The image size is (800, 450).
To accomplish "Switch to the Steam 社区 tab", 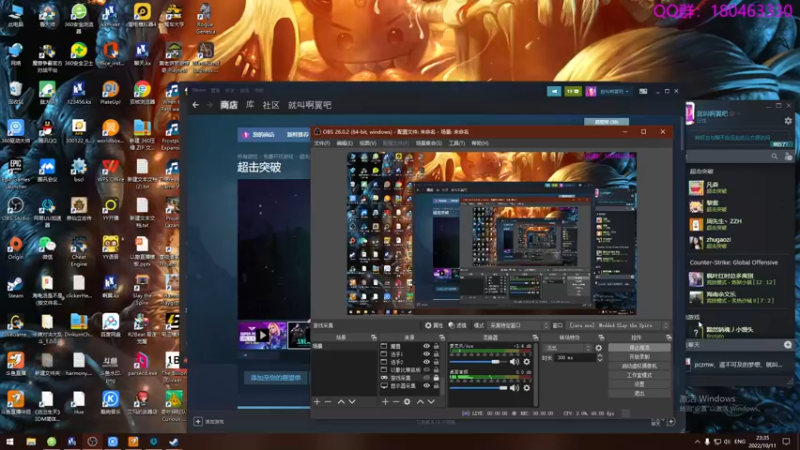I will 271,105.
